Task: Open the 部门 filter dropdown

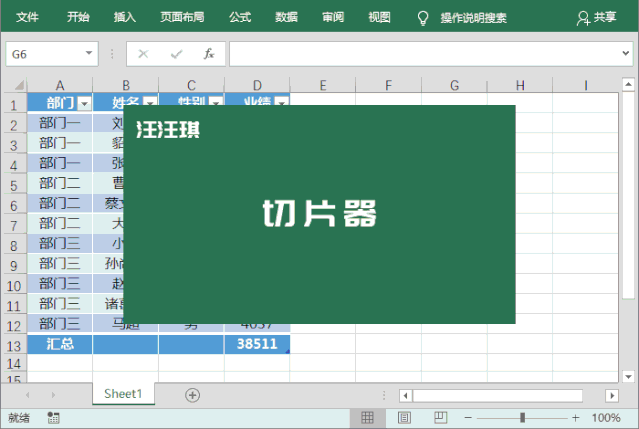Action: click(x=84, y=103)
